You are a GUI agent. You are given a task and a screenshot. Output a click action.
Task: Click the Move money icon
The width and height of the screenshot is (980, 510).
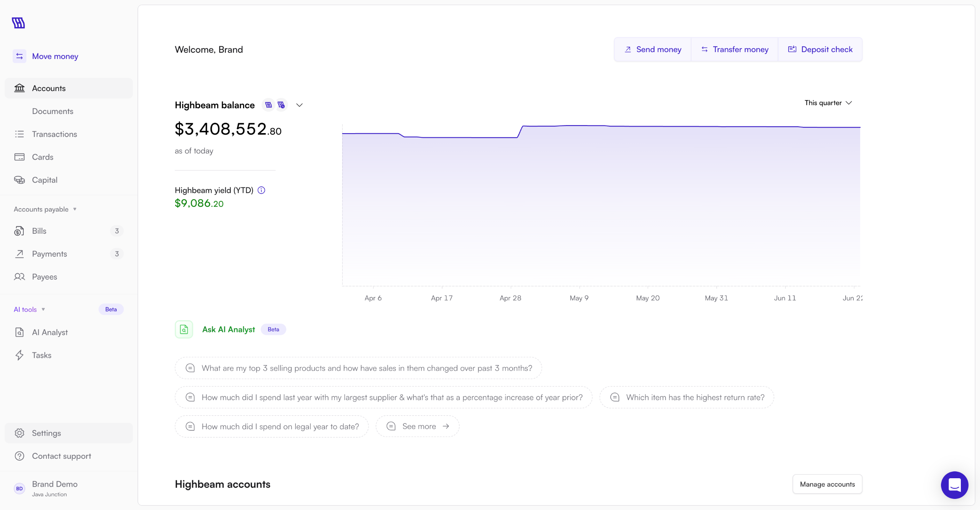[x=20, y=56]
